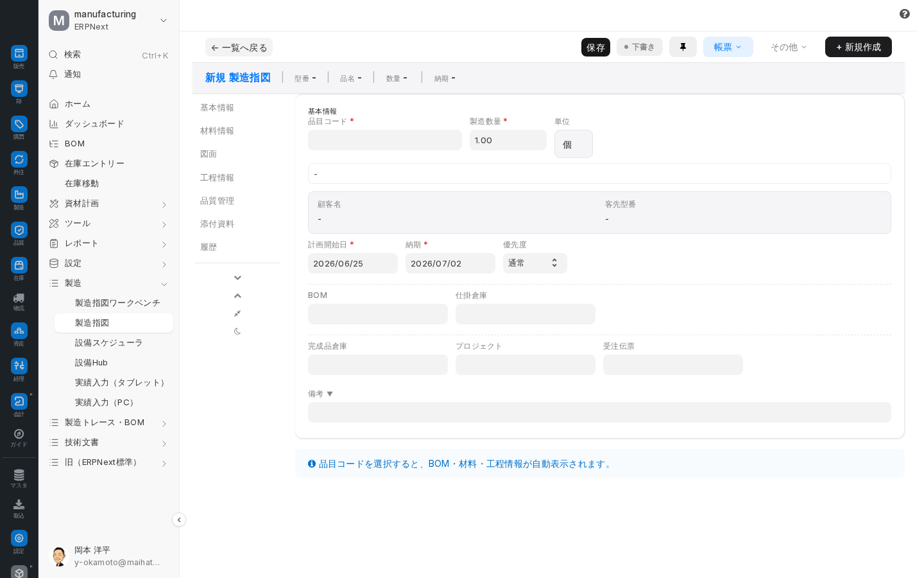
Task: Open 製造指図ワークベンチ
Action: pos(114,303)
